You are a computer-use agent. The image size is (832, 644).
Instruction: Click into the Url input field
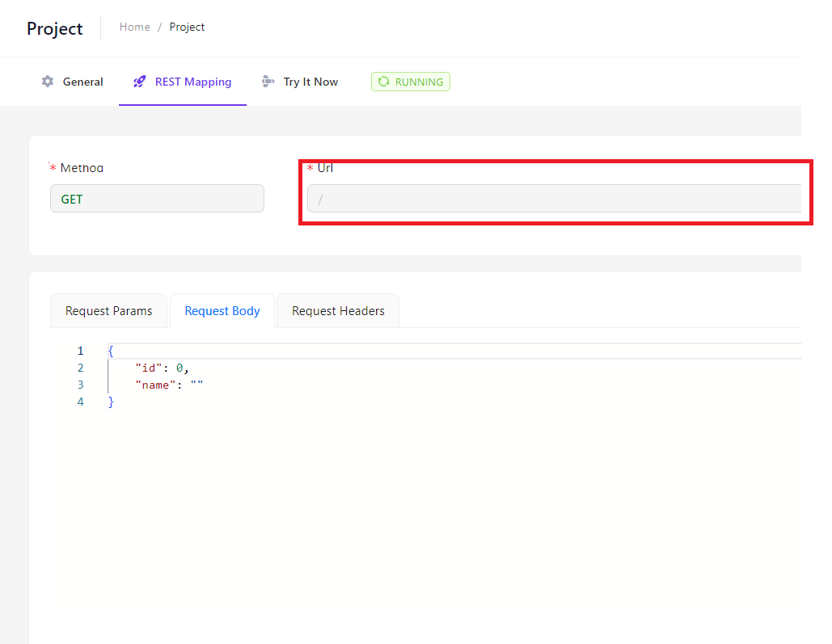pos(554,199)
